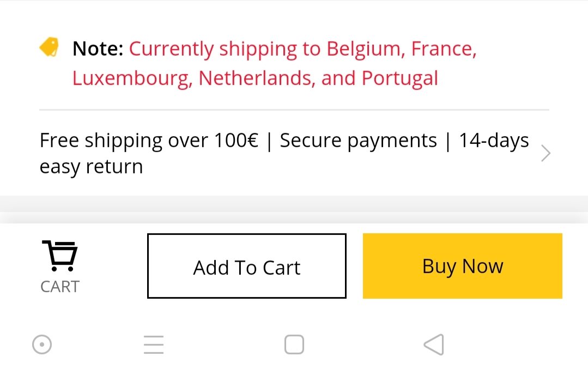This screenshot has height=380, width=588.
Task: Expand shipping details with the right chevron
Action: 545,153
